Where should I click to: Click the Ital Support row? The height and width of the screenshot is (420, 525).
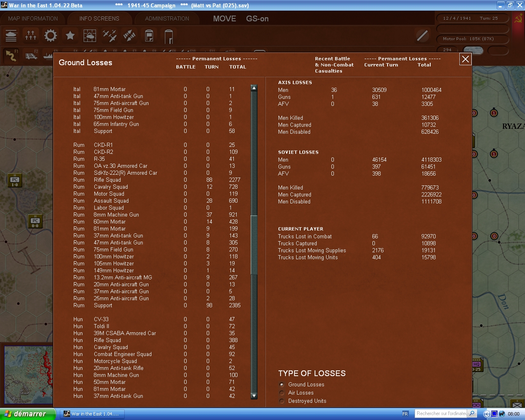[x=157, y=131]
